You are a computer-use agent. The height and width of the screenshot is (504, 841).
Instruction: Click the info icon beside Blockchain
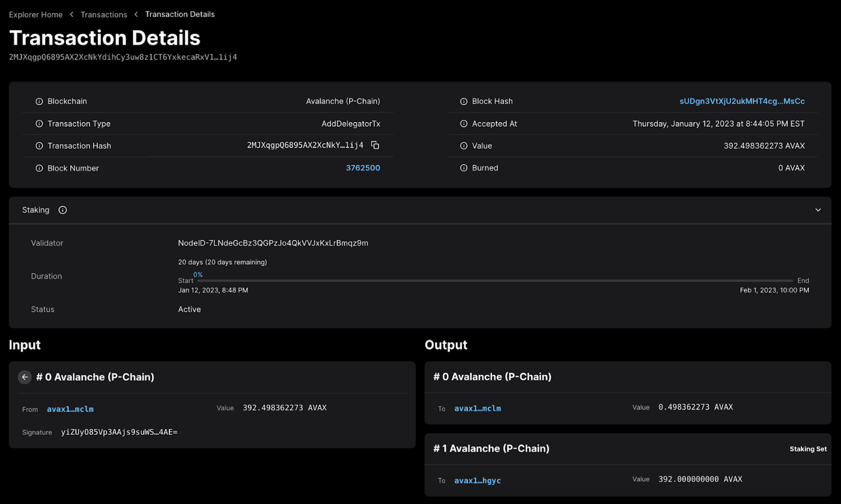pyautogui.click(x=39, y=101)
